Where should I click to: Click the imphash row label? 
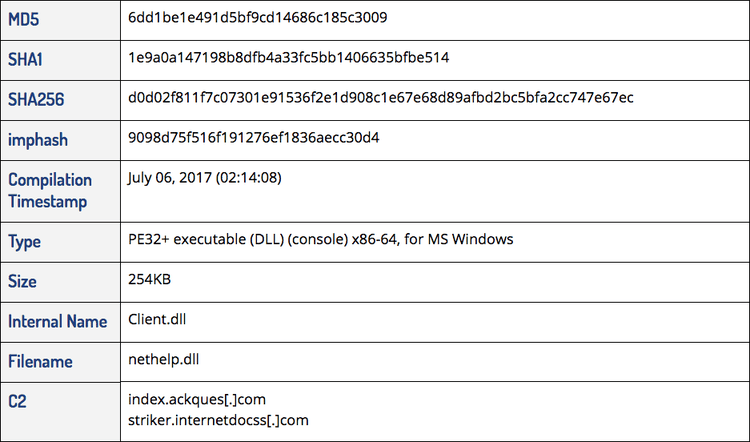point(38,140)
